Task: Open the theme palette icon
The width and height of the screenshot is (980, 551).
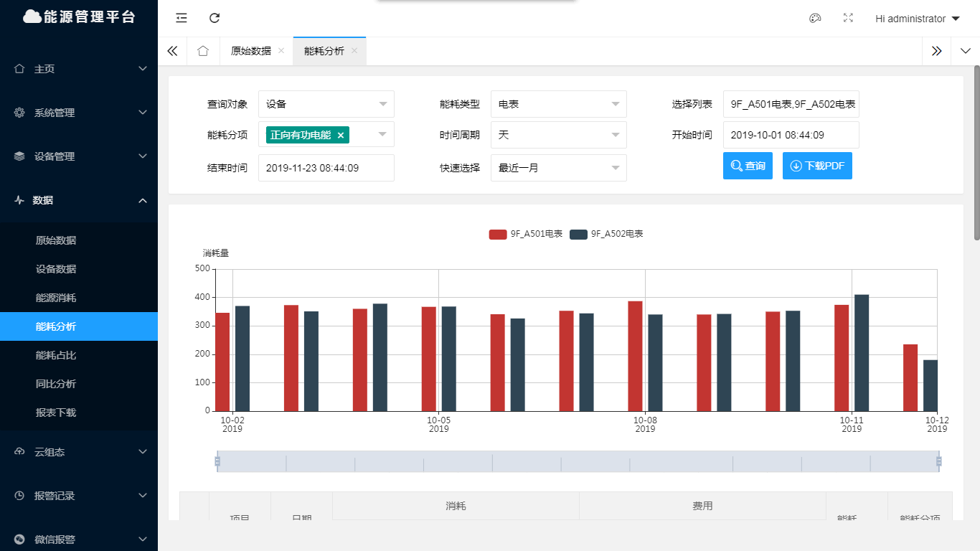Action: (x=815, y=19)
